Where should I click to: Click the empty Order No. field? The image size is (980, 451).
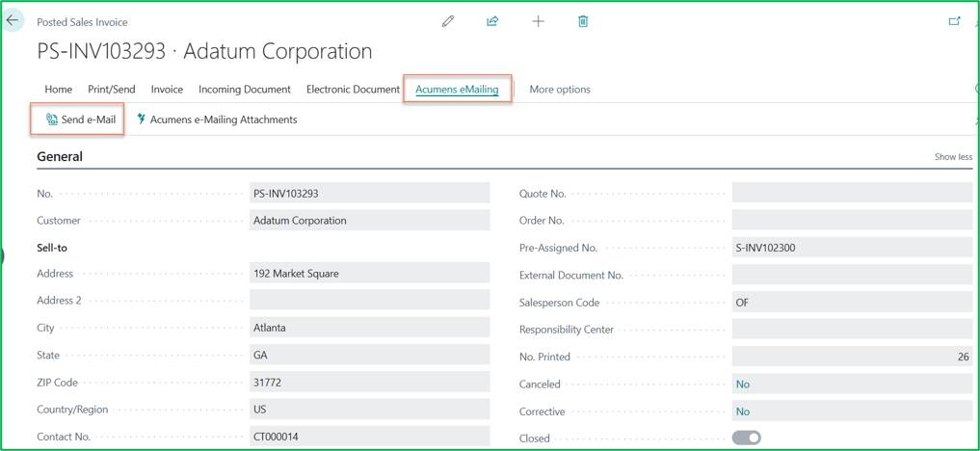coord(853,220)
